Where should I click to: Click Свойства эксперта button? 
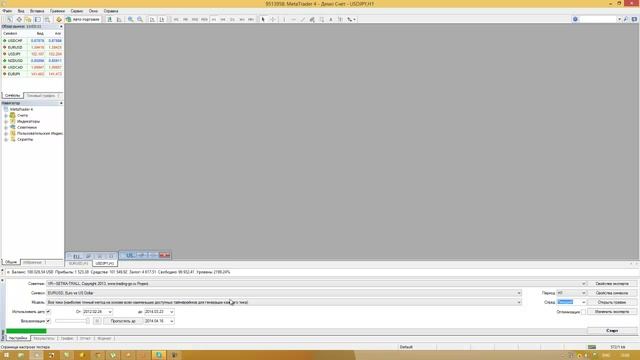(612, 284)
